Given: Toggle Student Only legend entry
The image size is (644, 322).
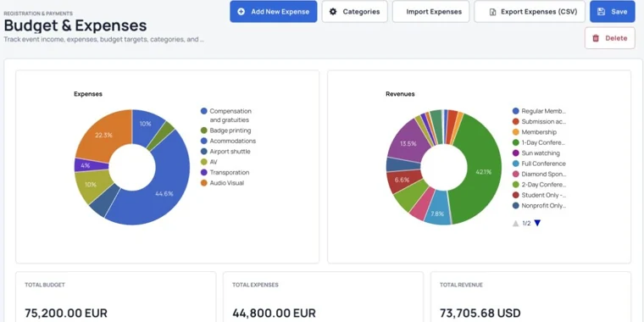Looking at the screenshot, I should (x=539, y=195).
